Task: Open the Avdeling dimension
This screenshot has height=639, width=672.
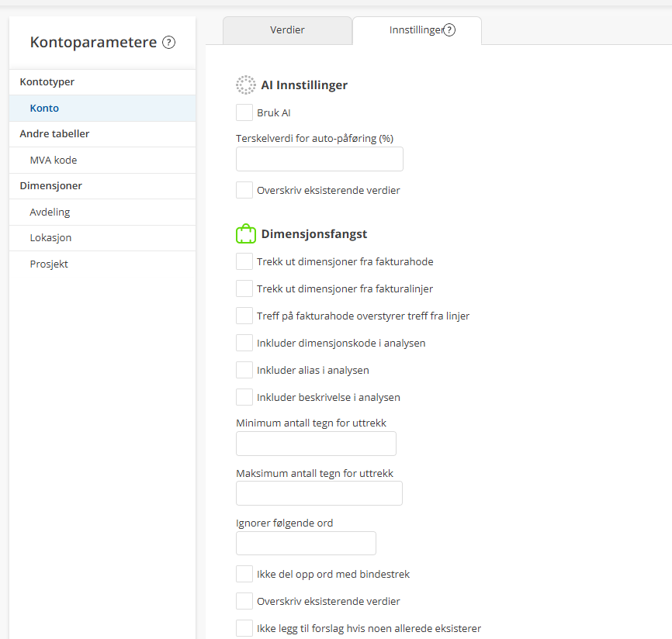Action: pos(50,212)
